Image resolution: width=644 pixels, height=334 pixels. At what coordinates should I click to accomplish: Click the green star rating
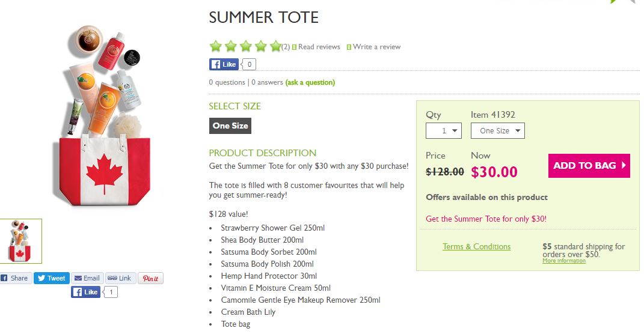pyautogui.click(x=245, y=46)
